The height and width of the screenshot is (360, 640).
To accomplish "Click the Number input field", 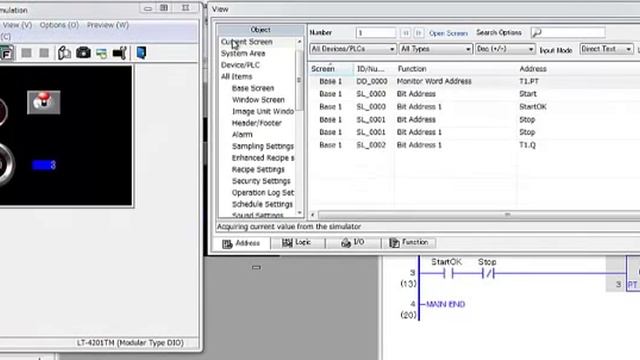I will [x=376, y=33].
